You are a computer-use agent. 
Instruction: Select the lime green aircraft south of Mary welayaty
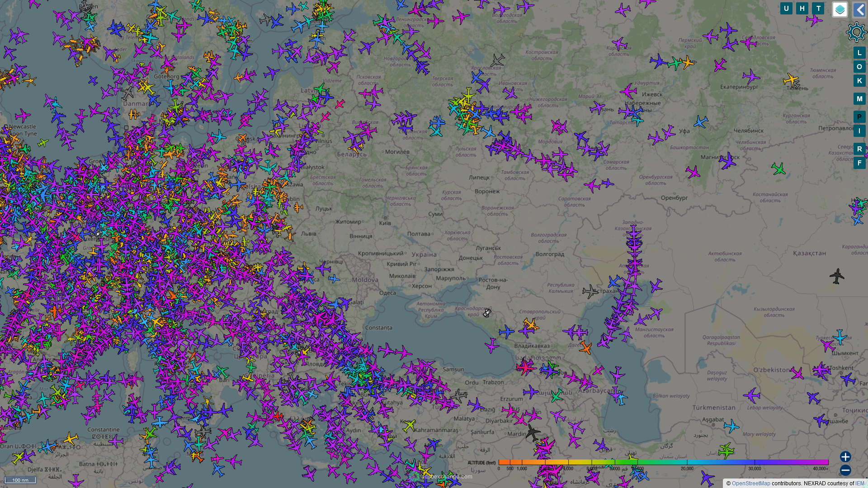tap(726, 450)
